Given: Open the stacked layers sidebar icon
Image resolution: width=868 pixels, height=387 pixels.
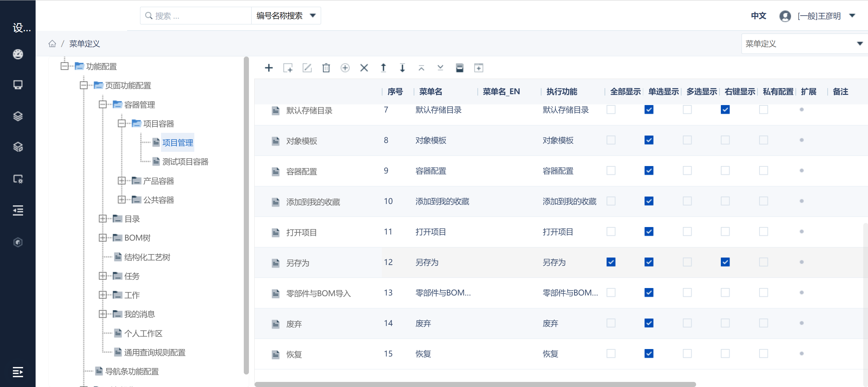Looking at the screenshot, I should pos(18,116).
